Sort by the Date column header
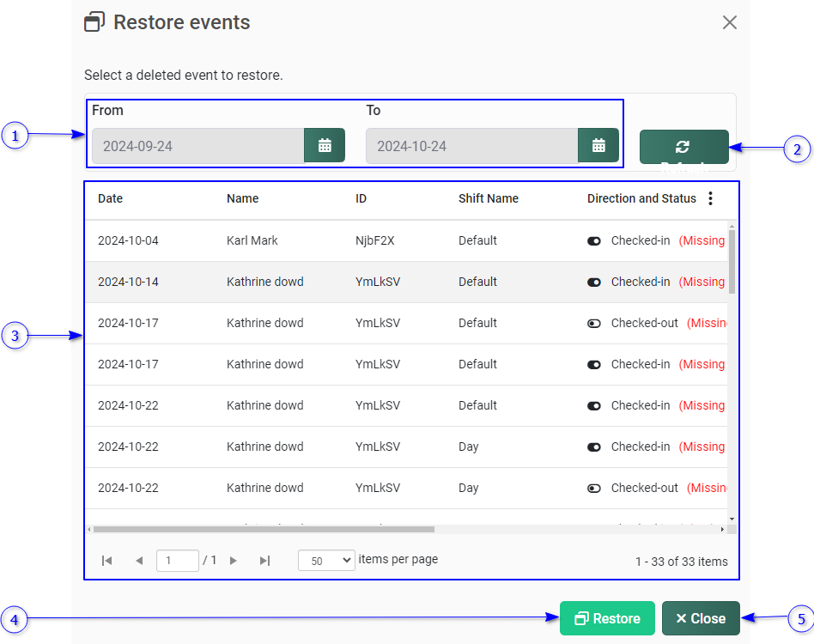This screenshot has width=814, height=644. pos(110,198)
